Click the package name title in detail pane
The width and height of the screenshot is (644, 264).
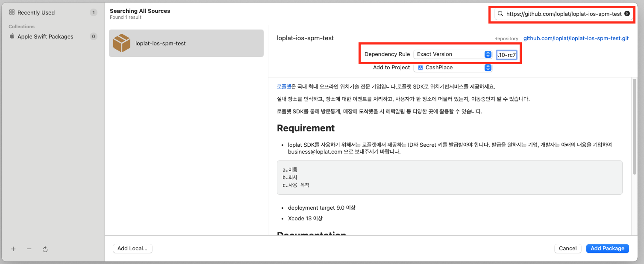point(305,38)
